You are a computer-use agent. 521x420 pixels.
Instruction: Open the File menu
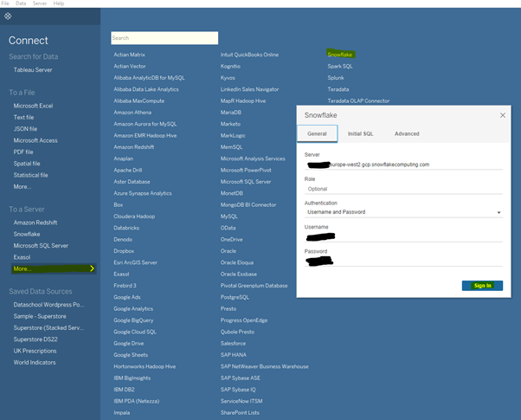[5, 3]
